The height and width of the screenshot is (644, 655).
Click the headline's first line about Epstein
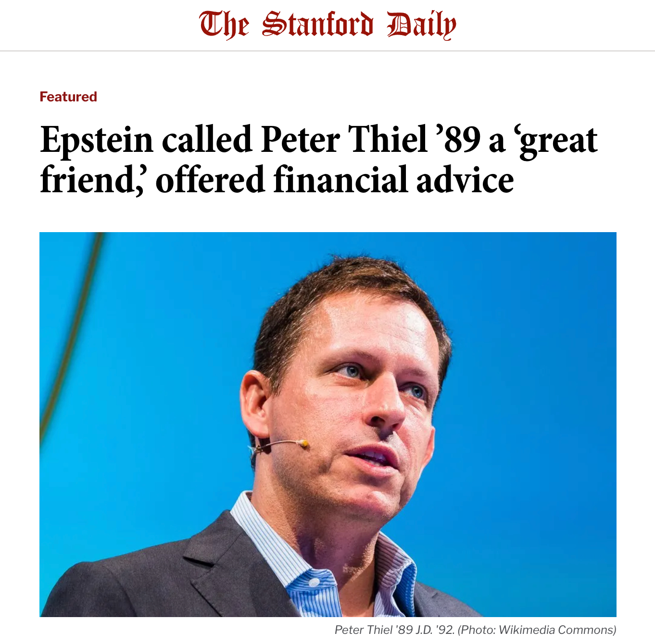[x=318, y=140]
